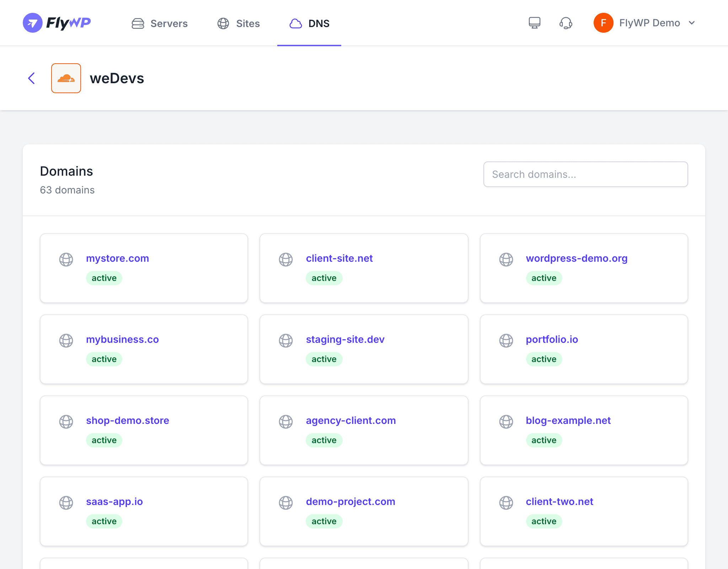Open client-two.net domain
The height and width of the screenshot is (569, 728).
click(560, 501)
